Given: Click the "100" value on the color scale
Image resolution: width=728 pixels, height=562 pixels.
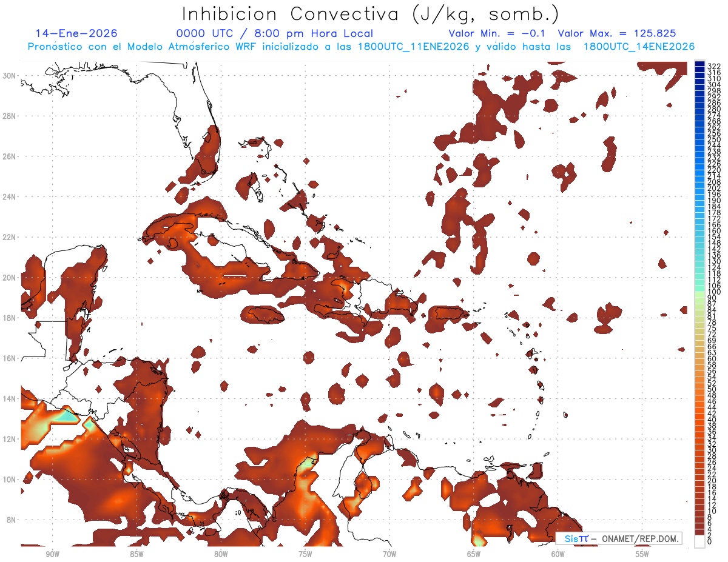Looking at the screenshot, I should [x=713, y=292].
